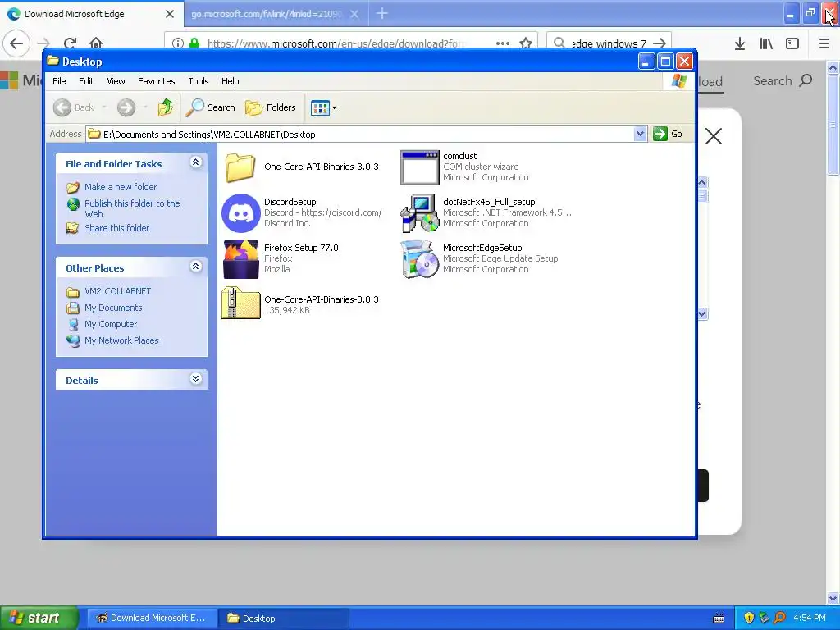
Task: Open a new Firefox tab
Action: click(x=382, y=13)
